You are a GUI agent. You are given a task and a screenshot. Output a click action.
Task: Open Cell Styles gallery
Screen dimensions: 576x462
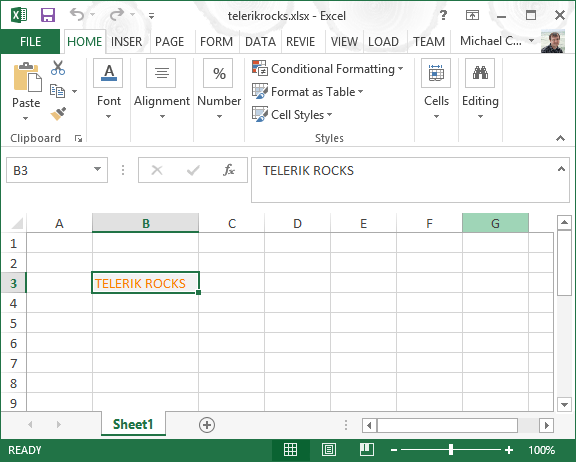tap(292, 115)
